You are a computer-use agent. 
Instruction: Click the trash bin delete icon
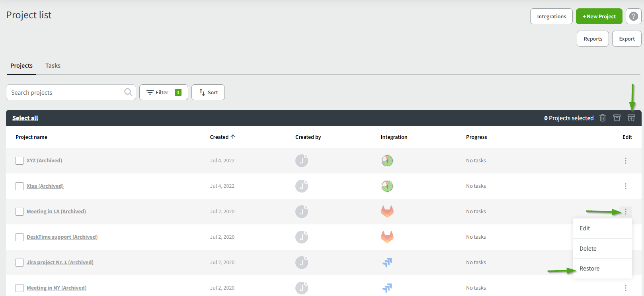(x=603, y=118)
